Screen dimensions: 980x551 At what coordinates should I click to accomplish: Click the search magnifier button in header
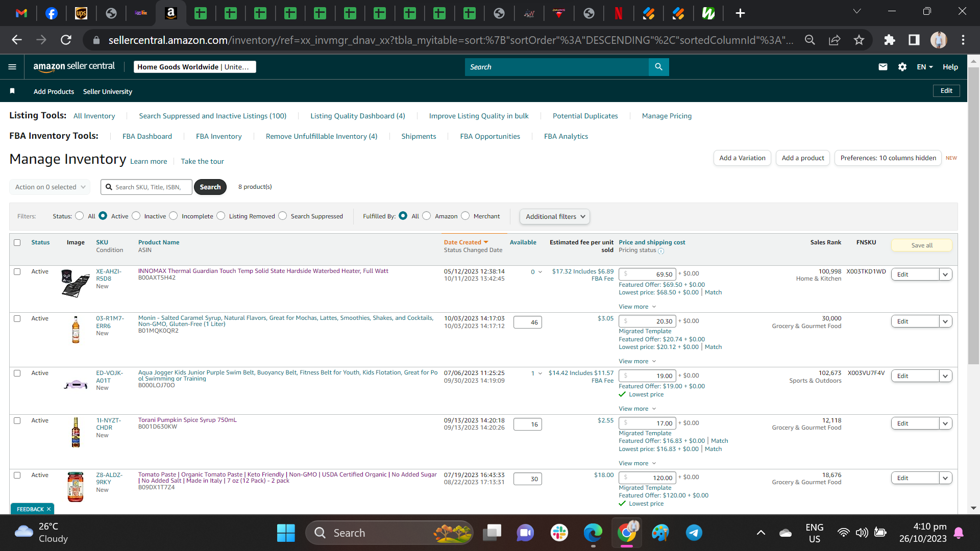tap(658, 67)
